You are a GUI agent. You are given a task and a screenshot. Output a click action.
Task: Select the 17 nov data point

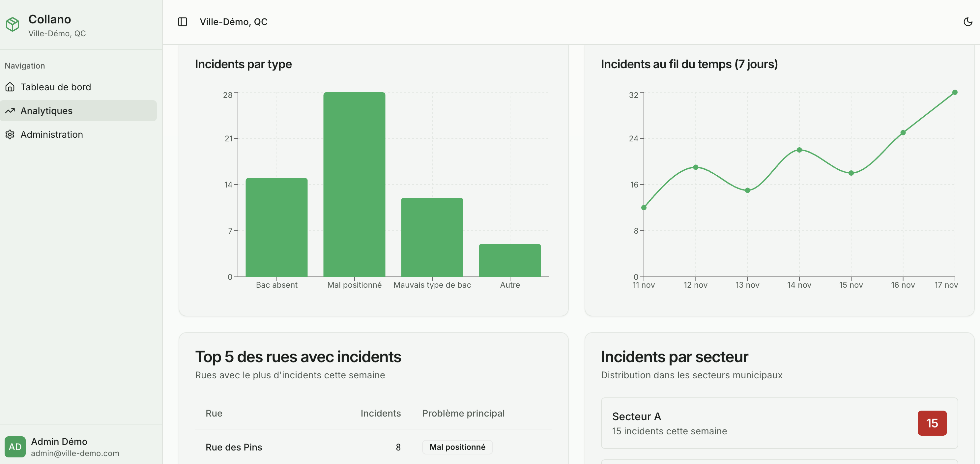click(x=955, y=91)
